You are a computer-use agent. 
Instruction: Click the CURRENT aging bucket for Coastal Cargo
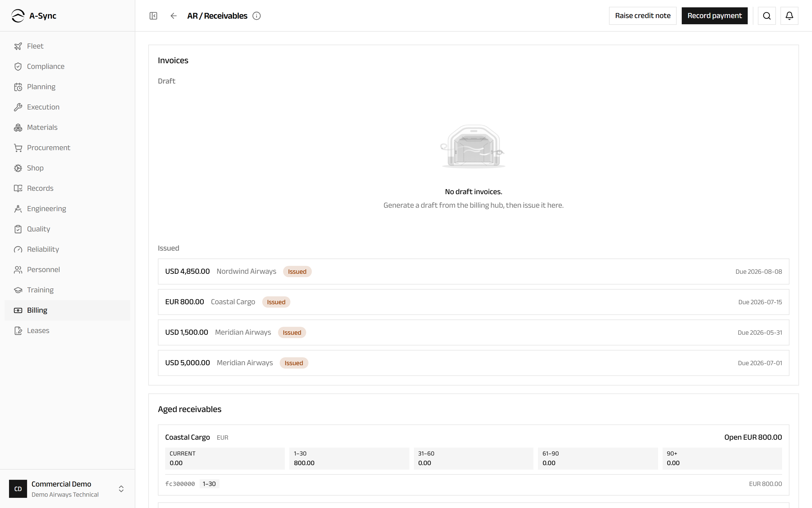pos(225,458)
